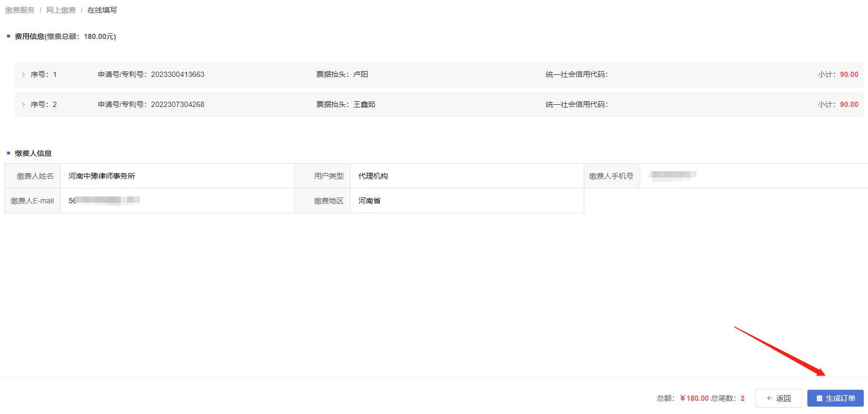The image size is (868, 414).
Task: Click the 用户类型 label cell
Action: pyautogui.click(x=323, y=176)
